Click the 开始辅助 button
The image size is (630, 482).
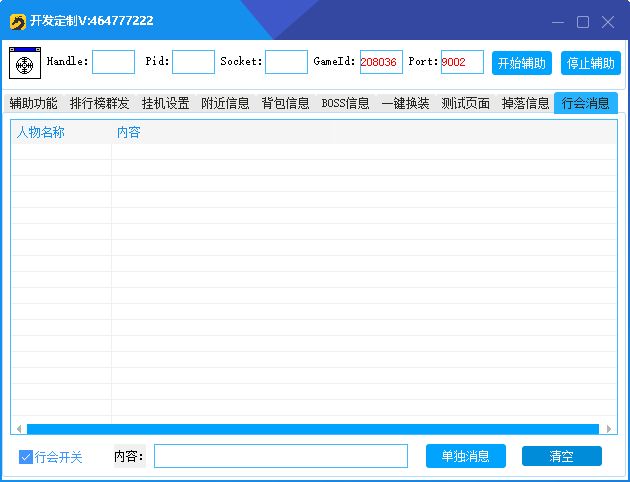tap(521, 63)
